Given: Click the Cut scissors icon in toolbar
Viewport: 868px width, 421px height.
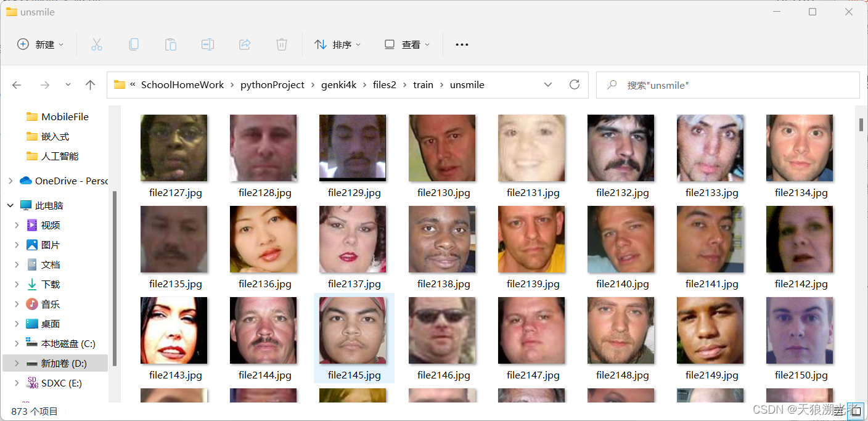Looking at the screenshot, I should point(97,44).
